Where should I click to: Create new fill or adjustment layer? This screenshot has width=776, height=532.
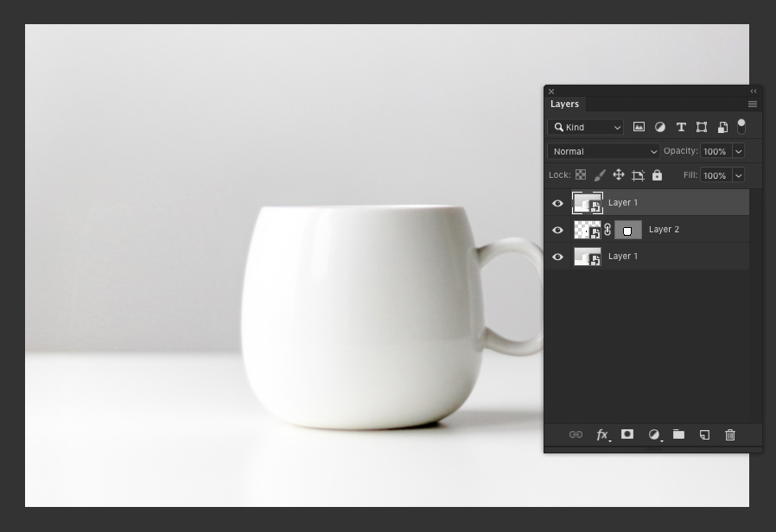[655, 434]
